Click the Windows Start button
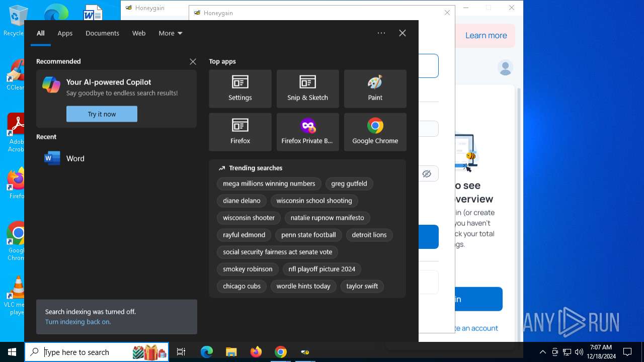The height and width of the screenshot is (362, 644). tap(12, 352)
